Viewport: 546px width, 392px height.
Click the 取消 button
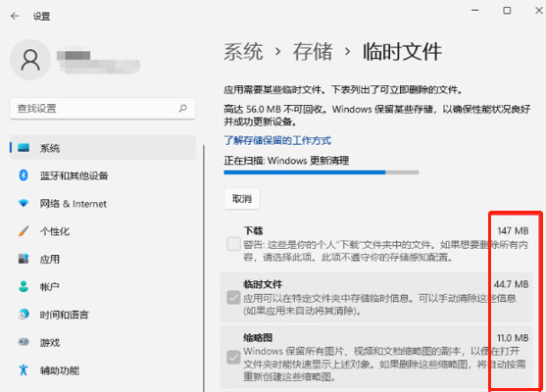click(242, 199)
